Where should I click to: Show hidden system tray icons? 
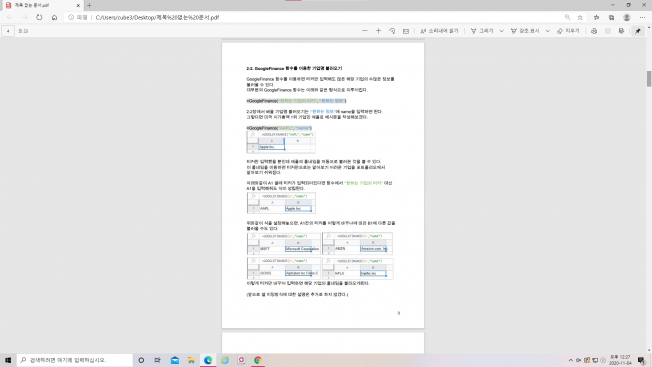tap(570, 360)
